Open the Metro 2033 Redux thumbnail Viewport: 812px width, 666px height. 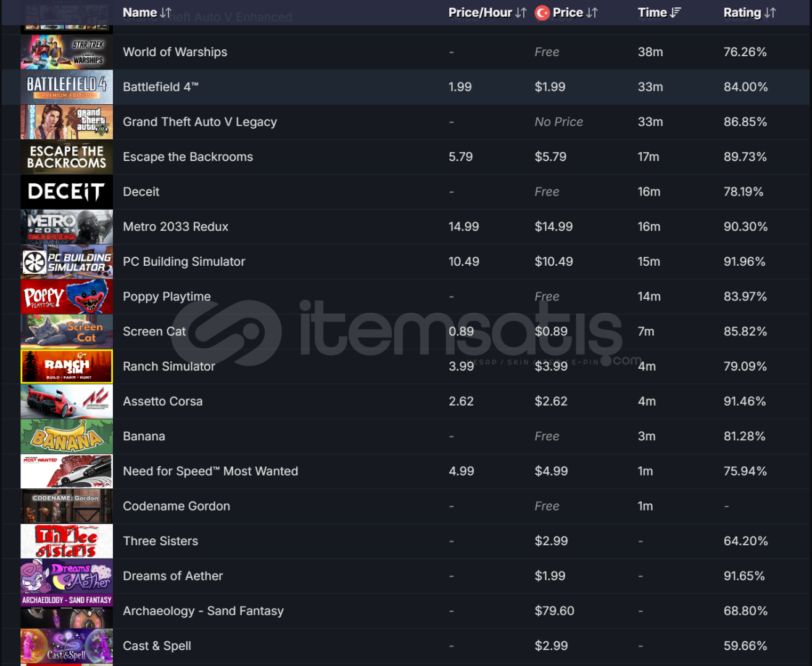click(x=67, y=227)
